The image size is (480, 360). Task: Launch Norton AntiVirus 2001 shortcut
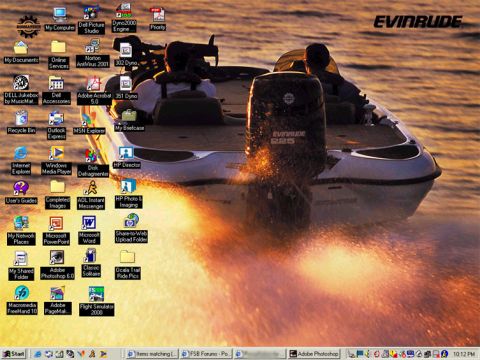[x=92, y=54]
